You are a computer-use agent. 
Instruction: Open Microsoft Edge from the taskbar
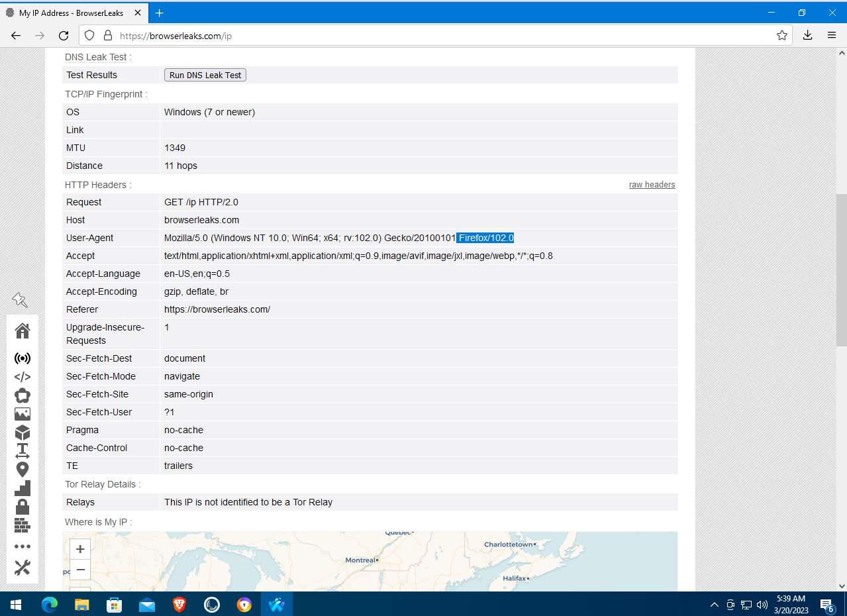click(x=50, y=604)
